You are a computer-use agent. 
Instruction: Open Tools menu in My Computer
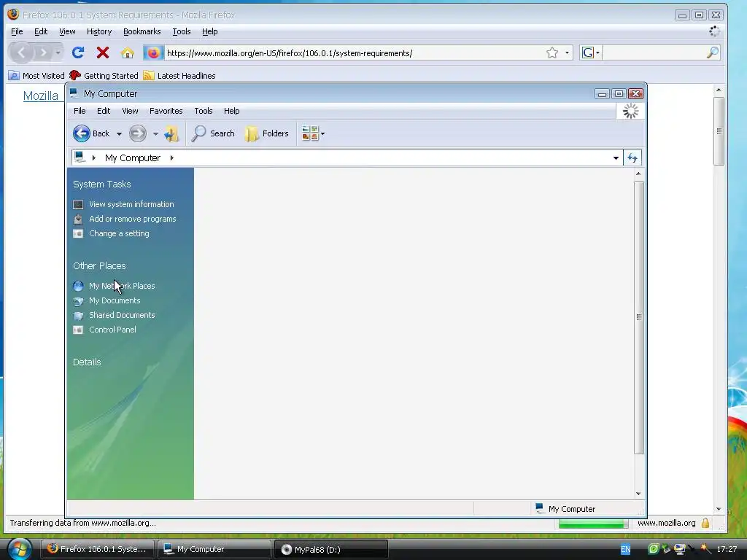[x=204, y=111]
